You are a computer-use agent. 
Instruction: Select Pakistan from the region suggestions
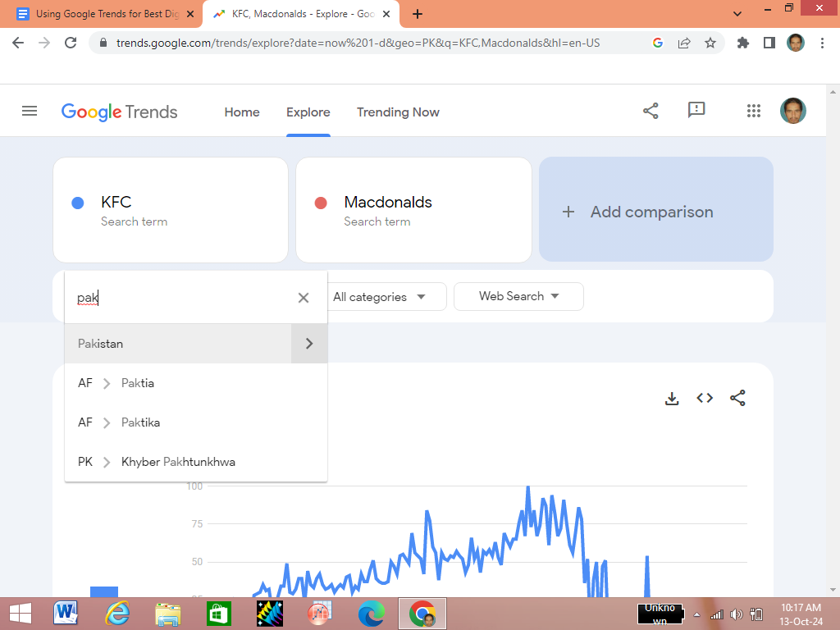coord(178,344)
